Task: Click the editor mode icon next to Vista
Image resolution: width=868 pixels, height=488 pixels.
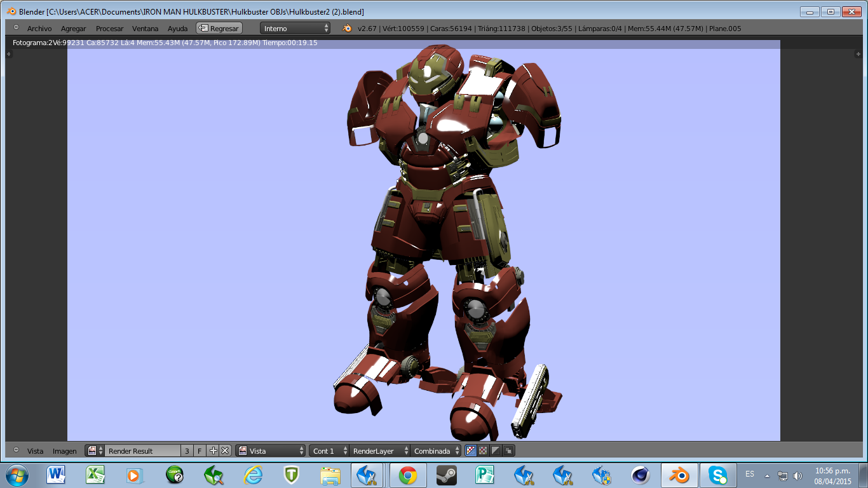Action: pos(242,451)
